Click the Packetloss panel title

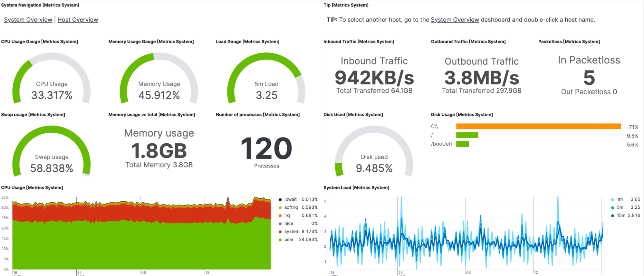569,42
